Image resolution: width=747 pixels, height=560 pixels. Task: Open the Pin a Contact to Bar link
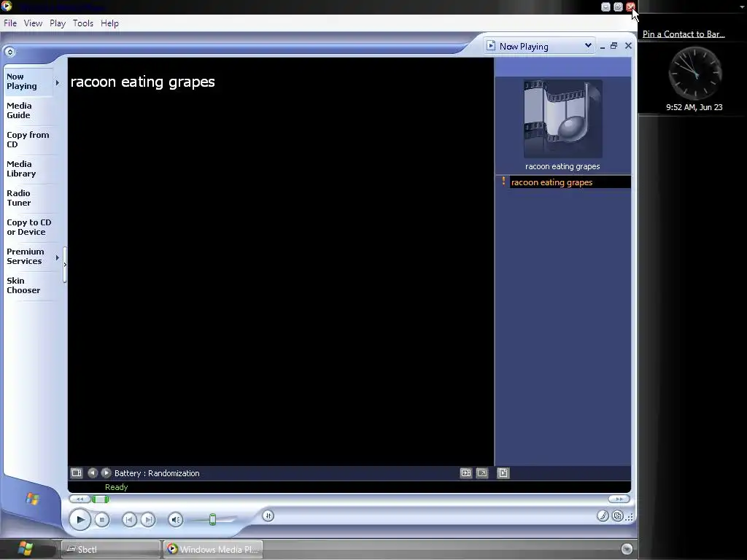pos(684,34)
